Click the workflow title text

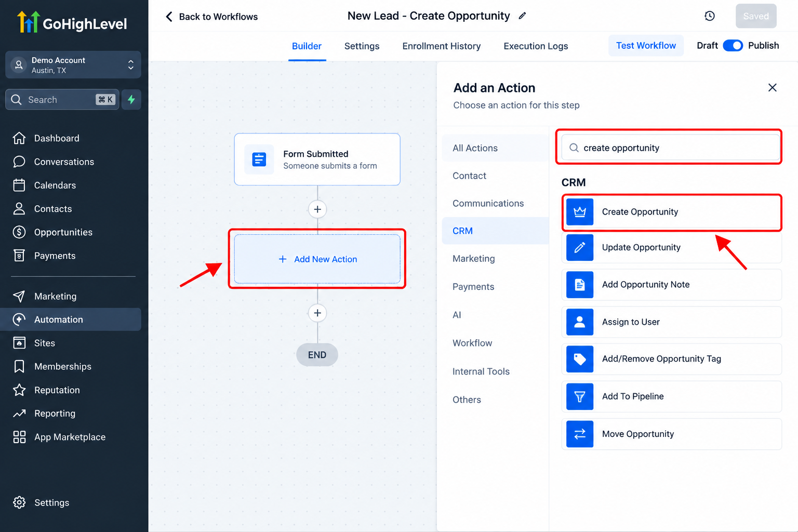click(429, 16)
